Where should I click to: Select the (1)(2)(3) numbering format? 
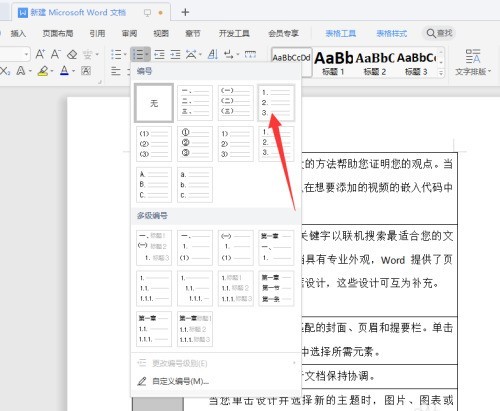[154, 144]
